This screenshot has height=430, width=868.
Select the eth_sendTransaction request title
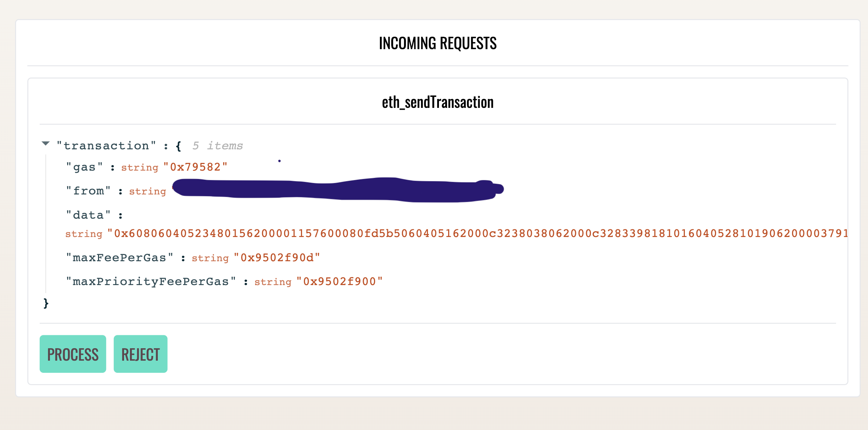(437, 103)
